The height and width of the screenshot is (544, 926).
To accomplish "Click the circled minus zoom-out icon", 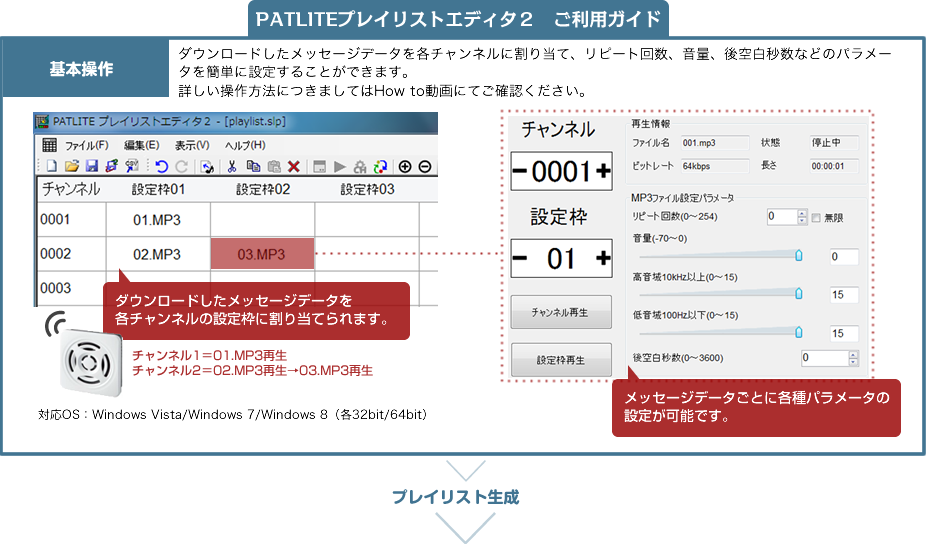I will point(425,167).
